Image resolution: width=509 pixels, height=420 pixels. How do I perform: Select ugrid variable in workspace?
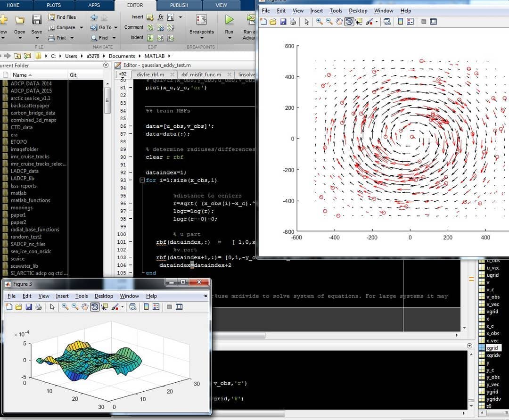click(x=492, y=275)
